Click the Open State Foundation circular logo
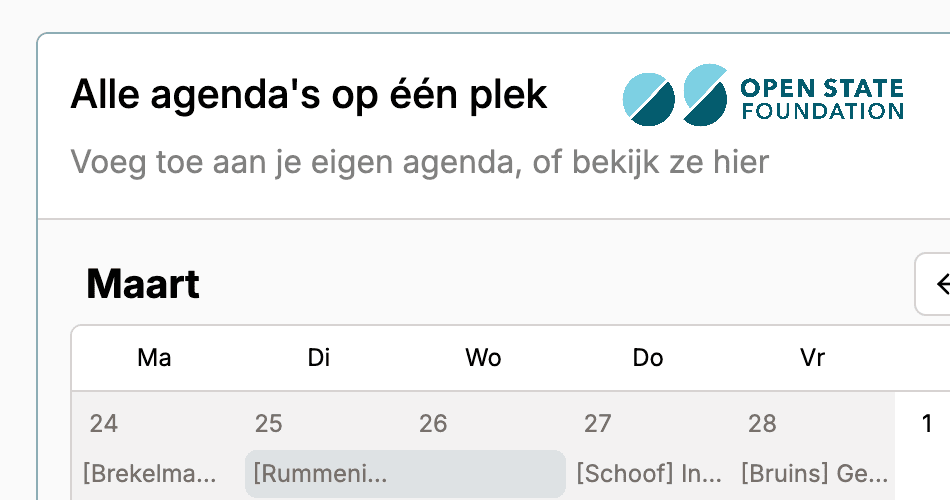This screenshot has width=950, height=500. (675, 95)
